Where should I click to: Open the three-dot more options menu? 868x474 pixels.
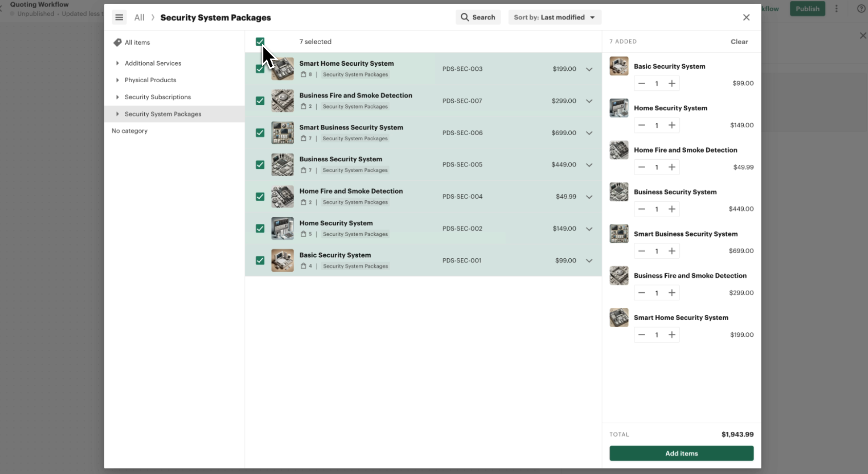(836, 9)
